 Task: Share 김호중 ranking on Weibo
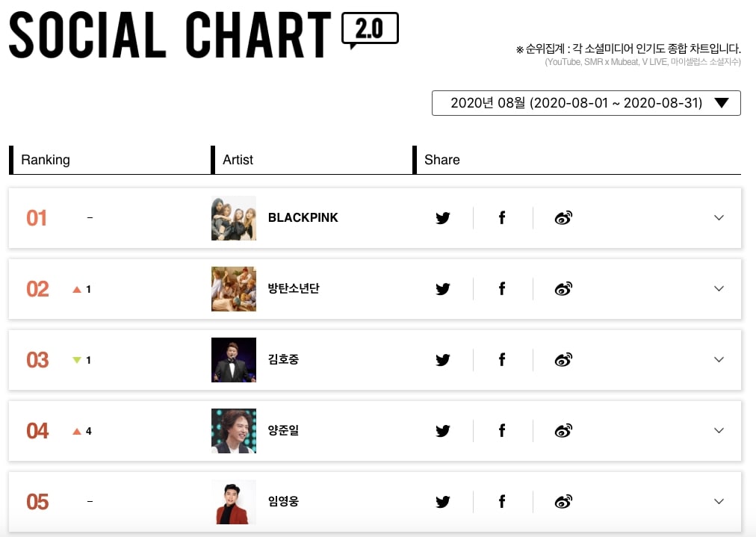tap(563, 359)
